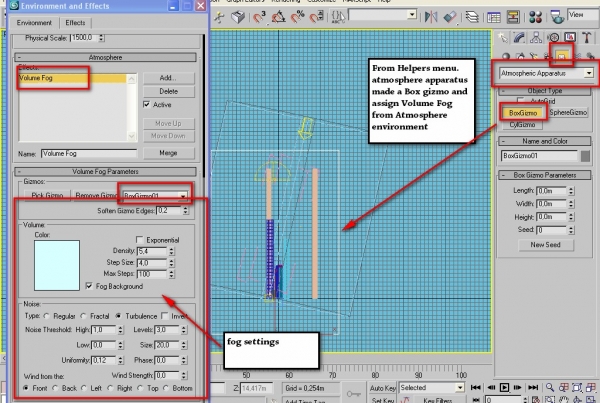Click the CylGizmo button
Viewport: 600px width, 403px height.
(522, 125)
